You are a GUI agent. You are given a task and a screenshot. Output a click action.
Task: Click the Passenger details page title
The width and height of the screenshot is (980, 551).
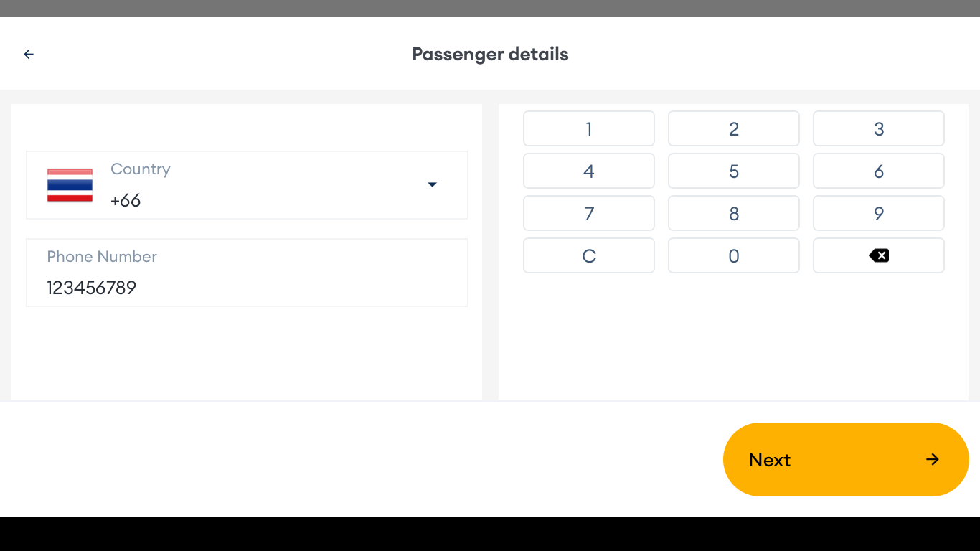point(490,54)
